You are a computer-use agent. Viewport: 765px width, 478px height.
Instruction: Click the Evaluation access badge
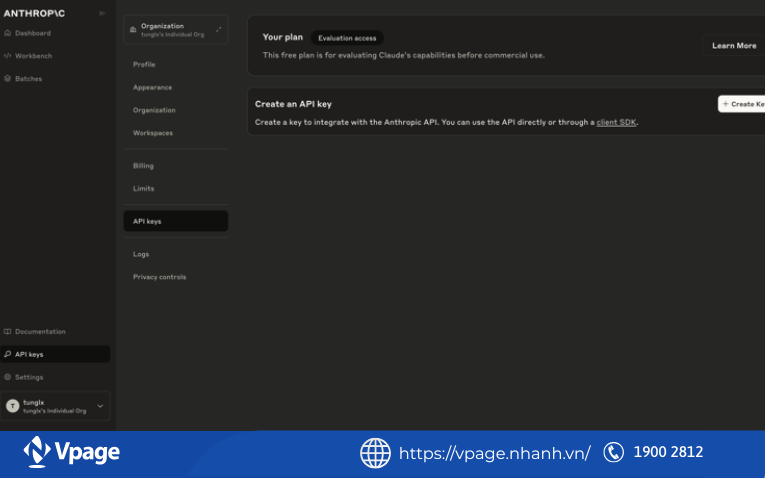pos(347,38)
